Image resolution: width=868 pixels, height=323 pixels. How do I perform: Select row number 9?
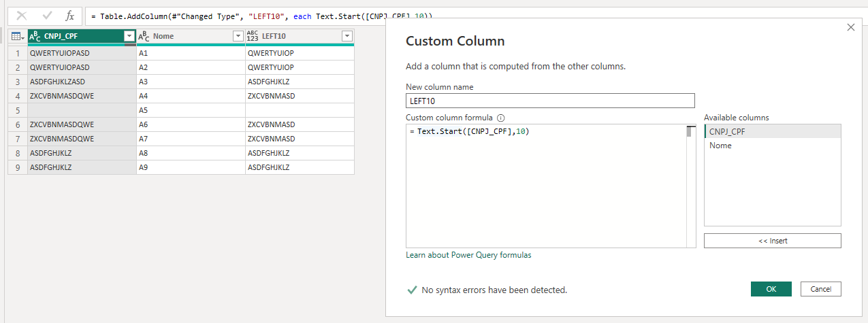coord(18,167)
